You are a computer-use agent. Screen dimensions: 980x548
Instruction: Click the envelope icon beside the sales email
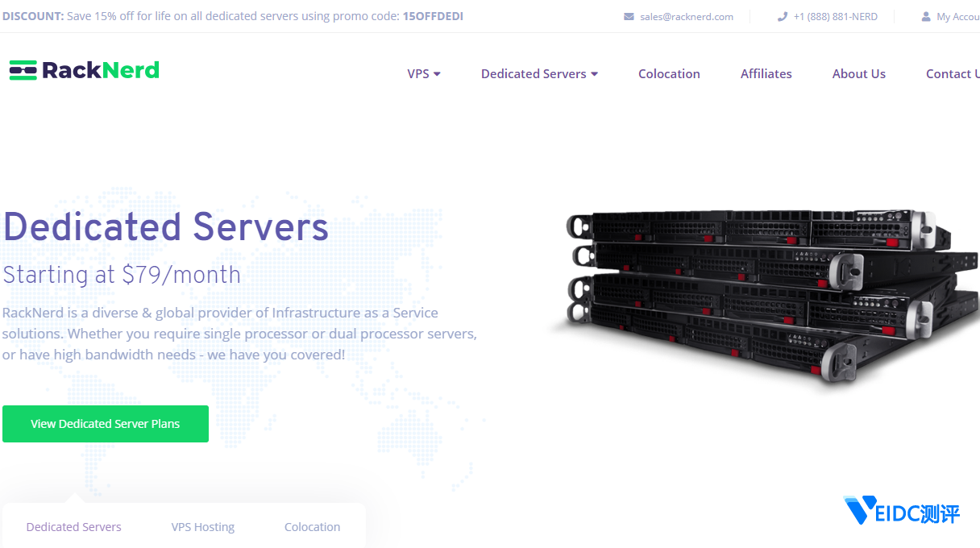[x=629, y=17]
